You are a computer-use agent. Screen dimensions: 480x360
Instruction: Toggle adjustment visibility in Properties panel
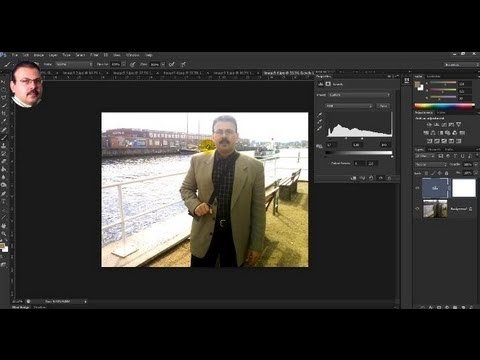380,178
